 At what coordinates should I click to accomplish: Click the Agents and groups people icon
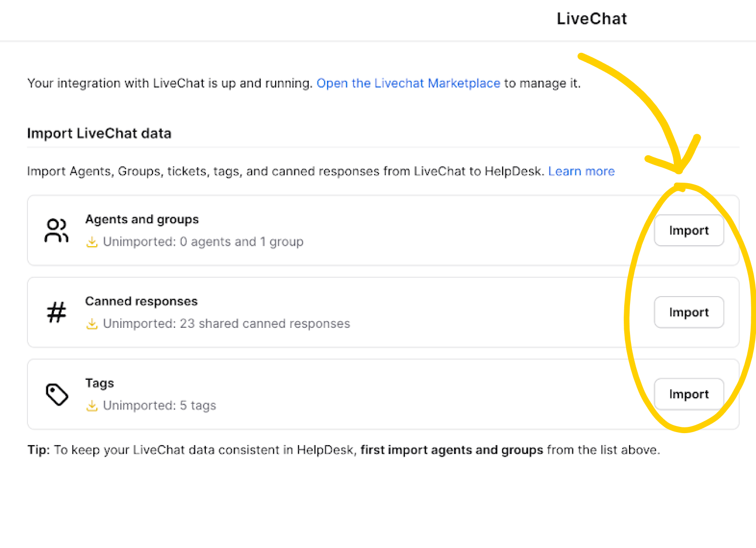pyautogui.click(x=56, y=231)
